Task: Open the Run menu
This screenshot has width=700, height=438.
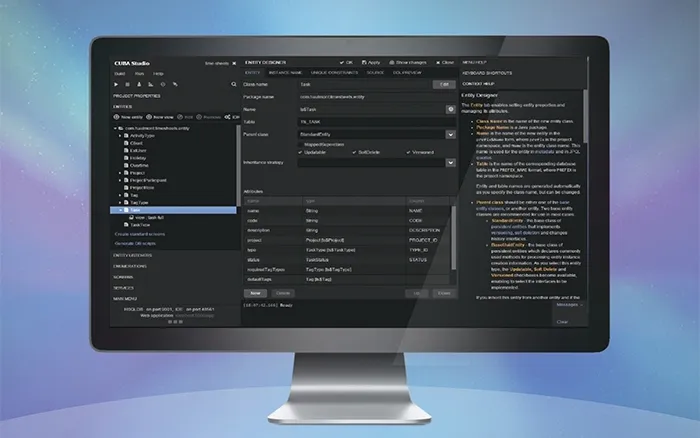Action: 139,74
